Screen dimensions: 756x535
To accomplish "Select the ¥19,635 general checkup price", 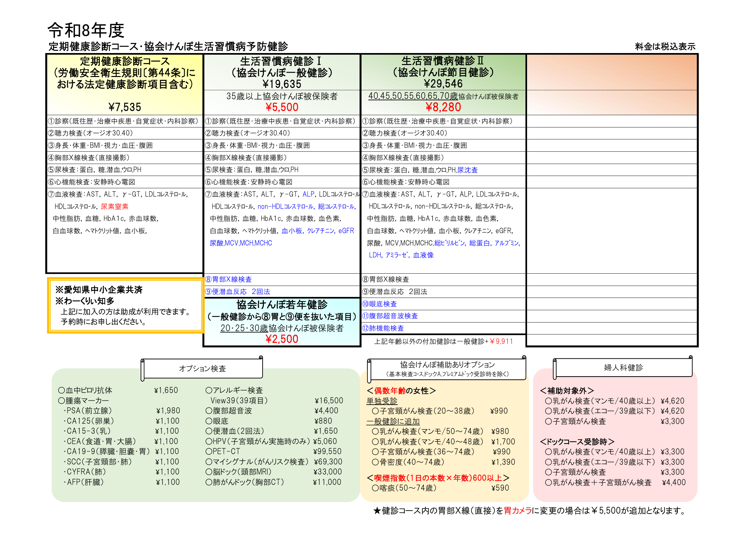I will 282,84.
